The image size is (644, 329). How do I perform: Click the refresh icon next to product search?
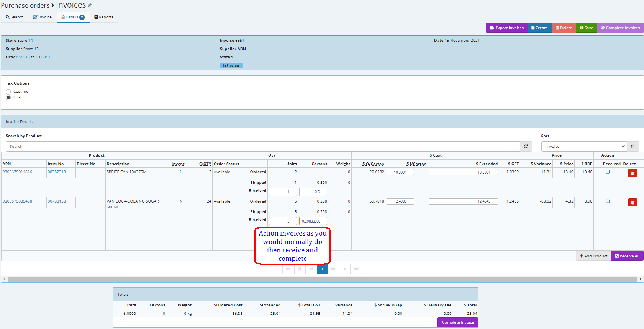[526, 147]
